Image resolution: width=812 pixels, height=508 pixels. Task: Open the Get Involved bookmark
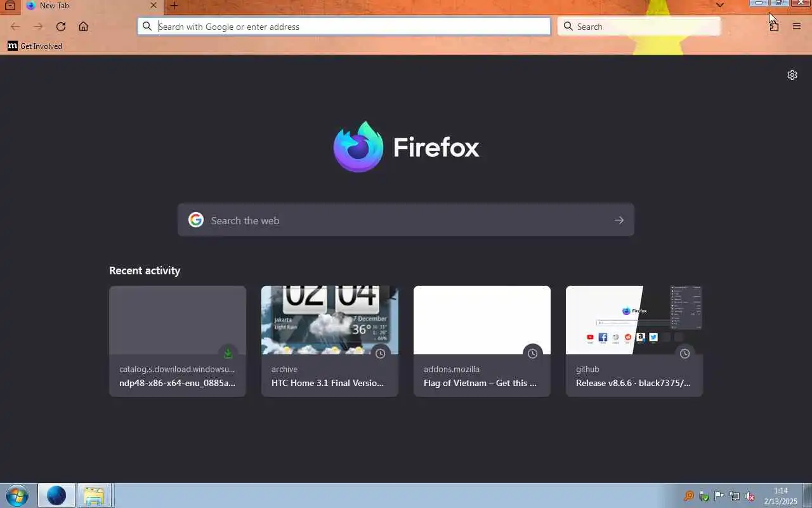coord(35,46)
